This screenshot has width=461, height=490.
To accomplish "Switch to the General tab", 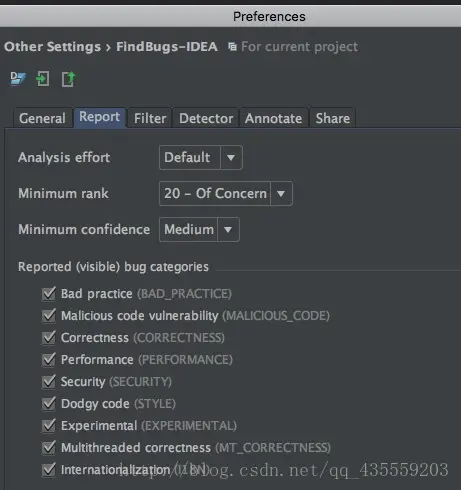I will pyautogui.click(x=42, y=118).
